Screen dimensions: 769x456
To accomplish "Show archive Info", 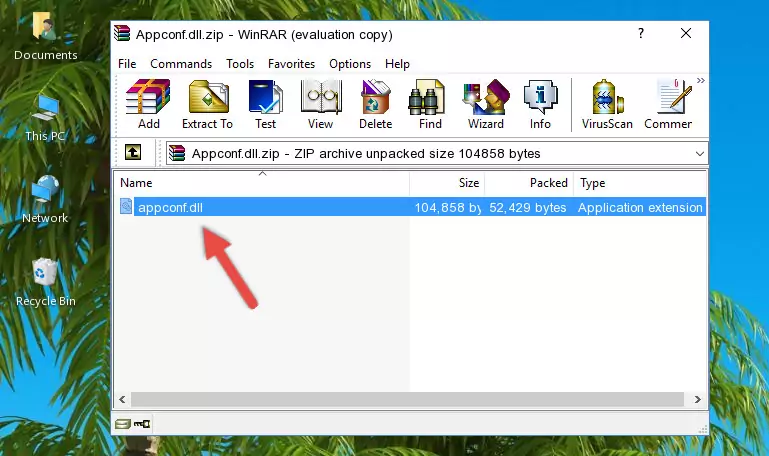I will 540,104.
